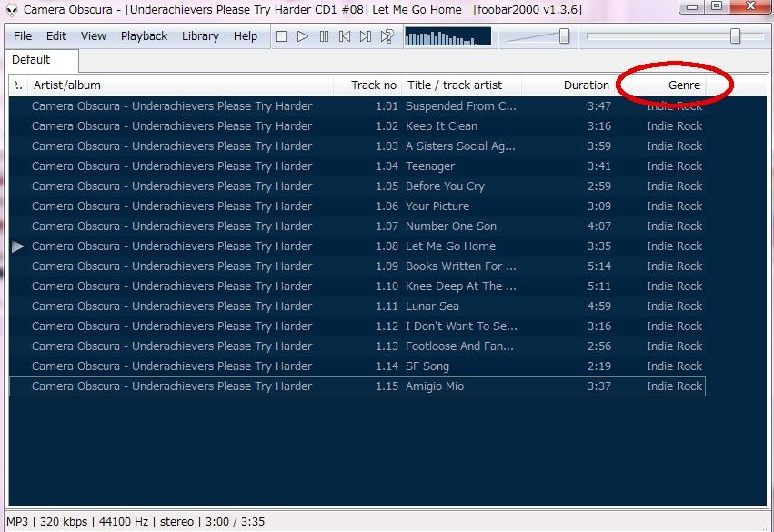774x532 pixels.
Task: Click track number 1.12
Action: tap(387, 326)
